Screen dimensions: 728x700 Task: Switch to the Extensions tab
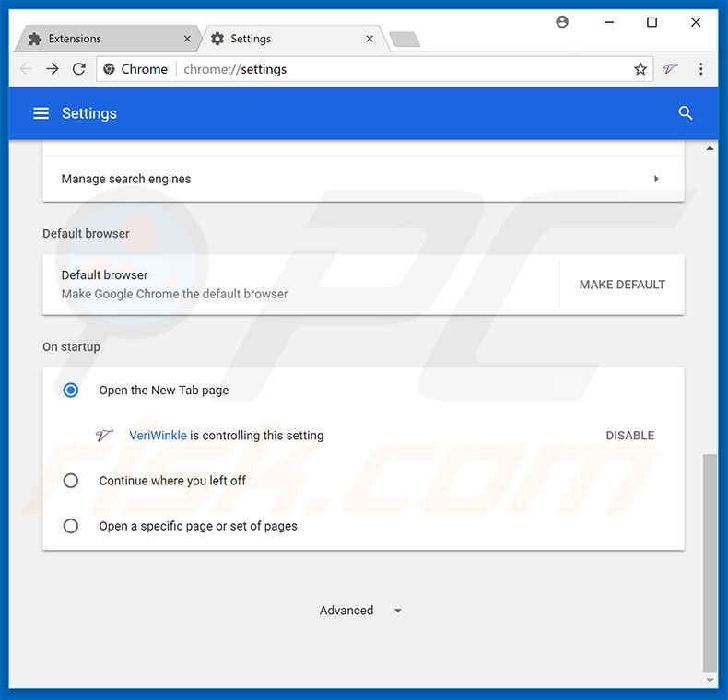pyautogui.click(x=107, y=39)
